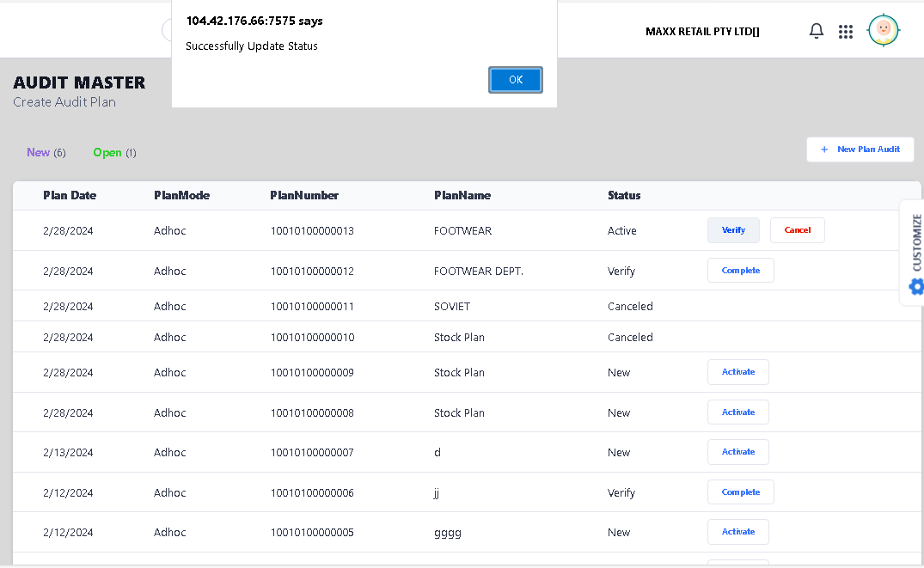Viewport: 924px width, 568px height.
Task: Cancel the FOOTWEAR audit plan
Action: (797, 230)
